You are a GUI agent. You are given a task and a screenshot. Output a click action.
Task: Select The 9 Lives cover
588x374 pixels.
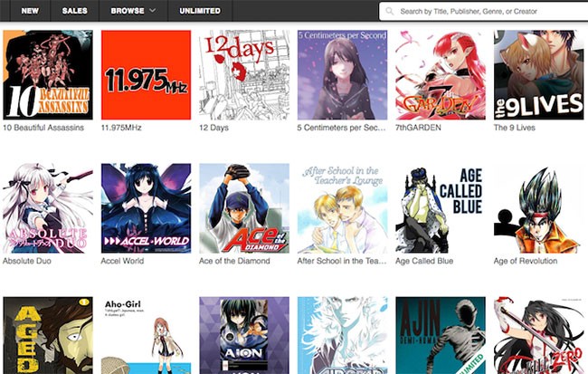pos(537,74)
